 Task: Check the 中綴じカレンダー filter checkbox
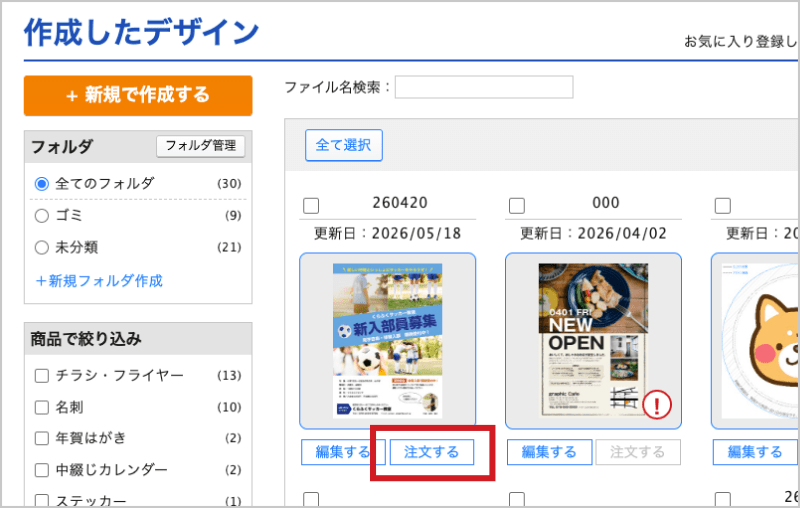click(42, 470)
